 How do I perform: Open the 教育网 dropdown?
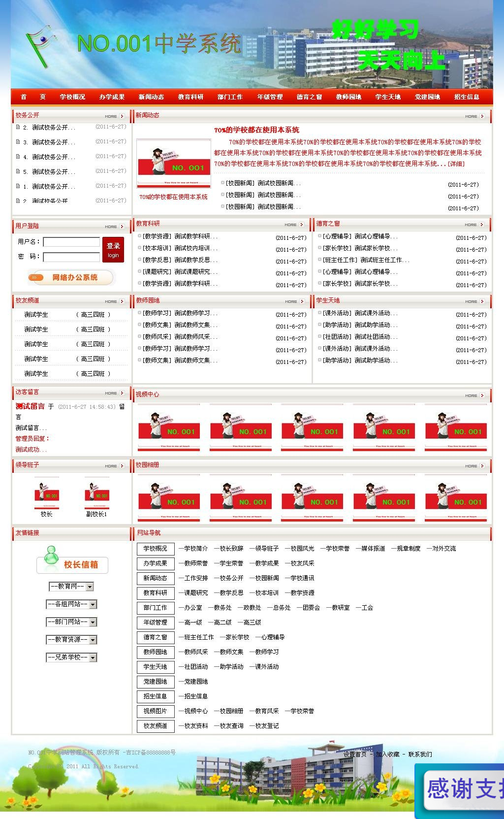(71, 587)
